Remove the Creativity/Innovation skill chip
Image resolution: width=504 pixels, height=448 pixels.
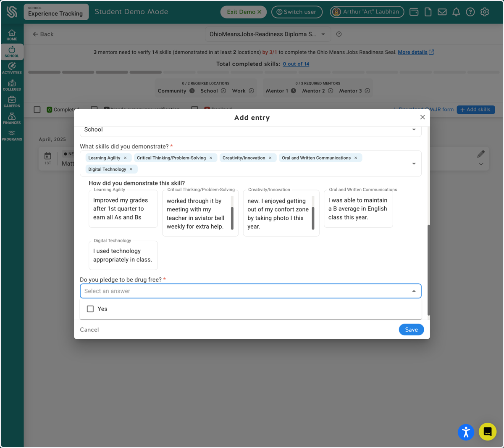pyautogui.click(x=270, y=158)
